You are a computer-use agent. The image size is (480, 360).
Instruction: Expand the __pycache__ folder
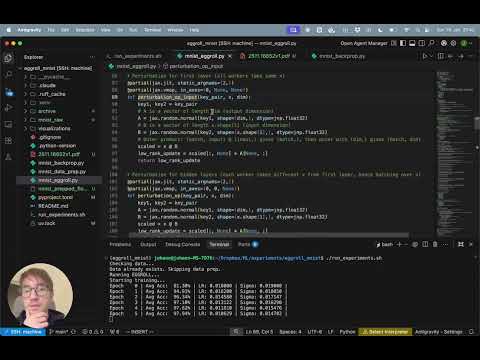(59, 77)
